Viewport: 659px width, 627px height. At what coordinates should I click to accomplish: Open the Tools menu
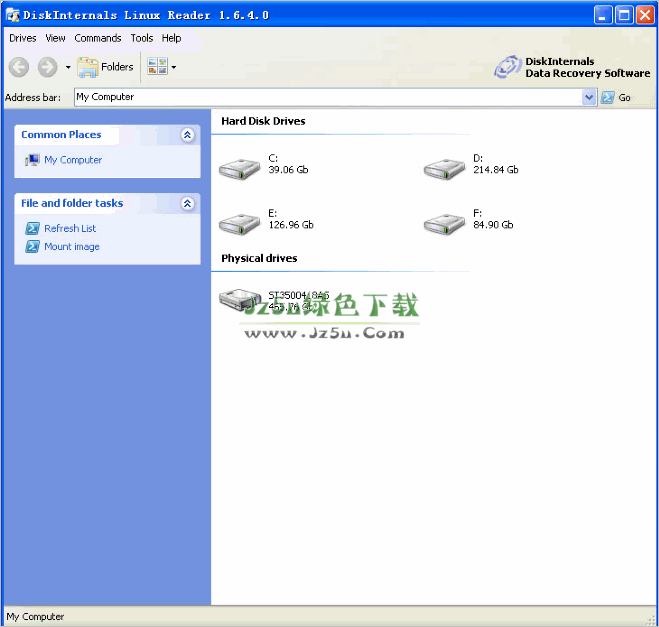click(x=142, y=38)
